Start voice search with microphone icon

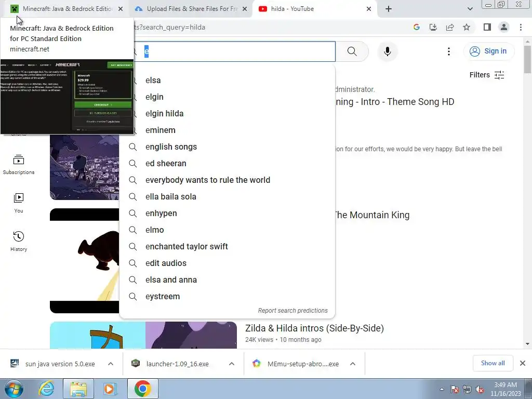click(x=387, y=51)
